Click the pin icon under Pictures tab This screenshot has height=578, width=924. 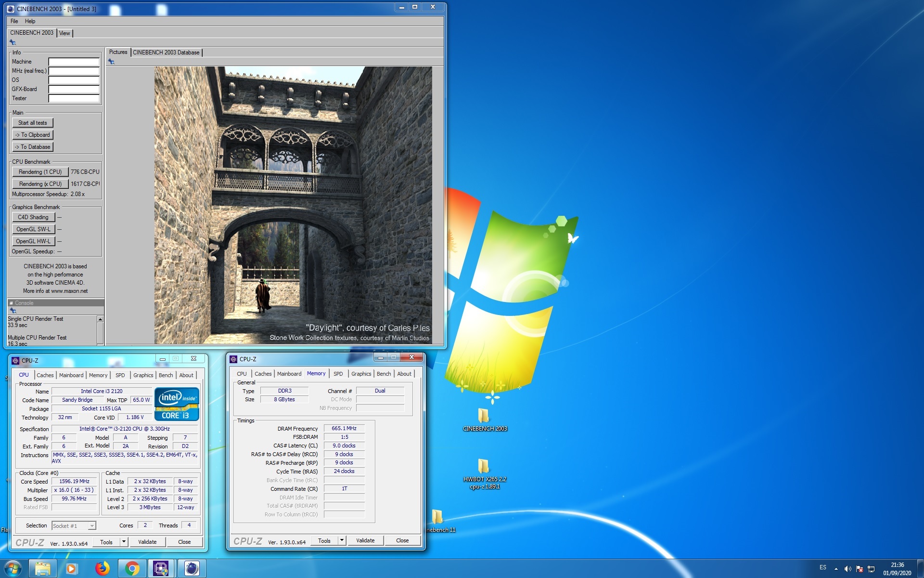111,62
